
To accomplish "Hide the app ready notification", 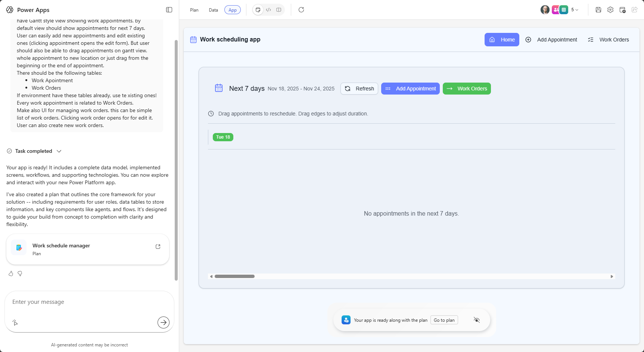I will [477, 320].
